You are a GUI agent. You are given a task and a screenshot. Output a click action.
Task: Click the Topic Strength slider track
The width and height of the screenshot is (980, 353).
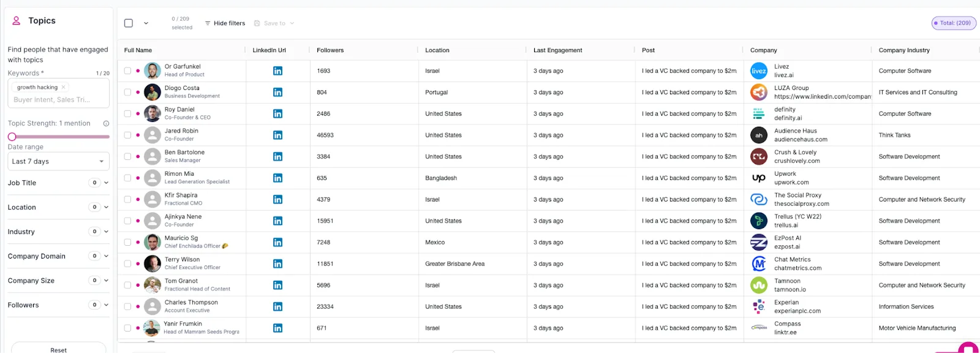(59, 137)
